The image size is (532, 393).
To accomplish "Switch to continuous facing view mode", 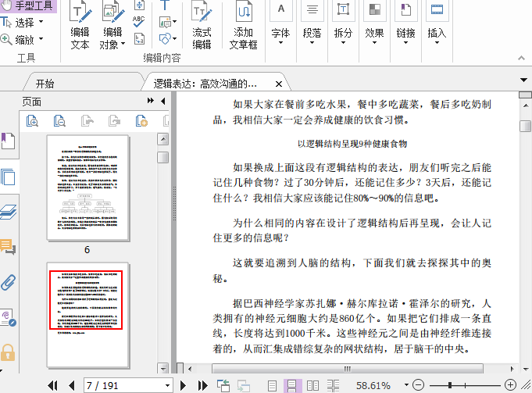I will pos(333,385).
